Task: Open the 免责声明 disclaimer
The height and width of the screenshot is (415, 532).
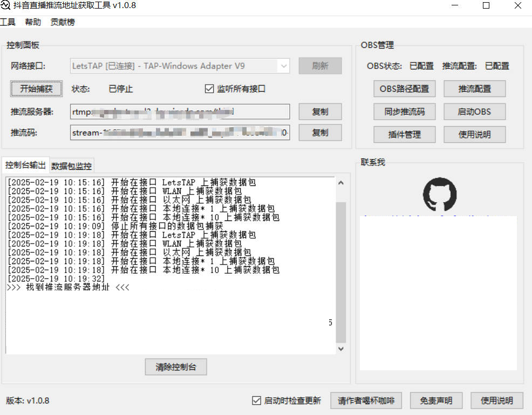Action: (436, 401)
